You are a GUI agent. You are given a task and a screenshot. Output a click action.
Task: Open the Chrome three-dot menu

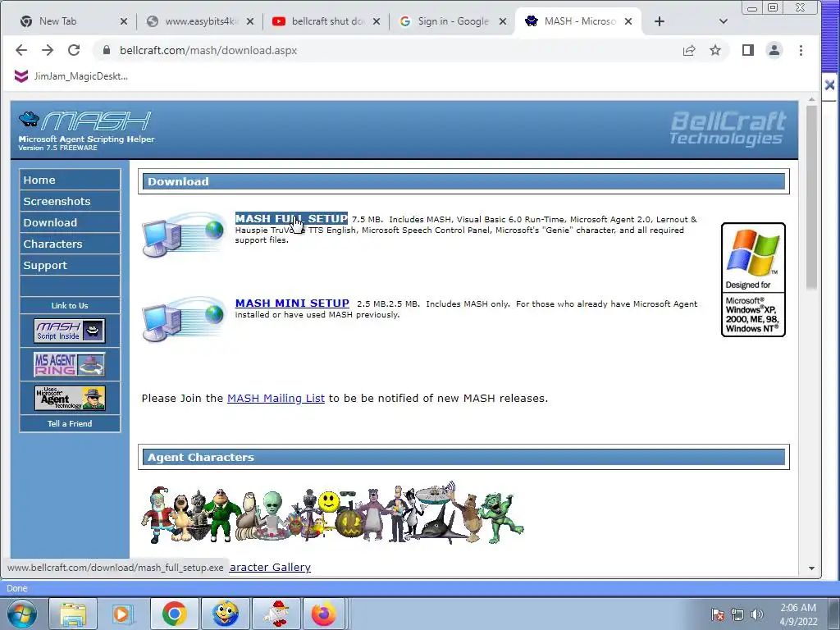[801, 50]
